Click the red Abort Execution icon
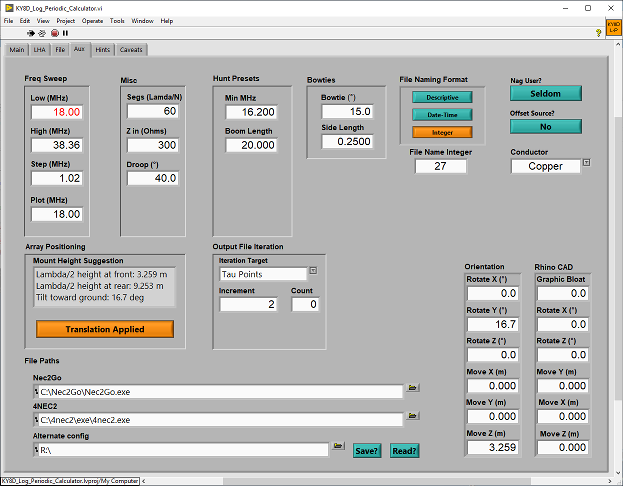Image resolution: width=623 pixels, height=486 pixels. (x=55, y=33)
